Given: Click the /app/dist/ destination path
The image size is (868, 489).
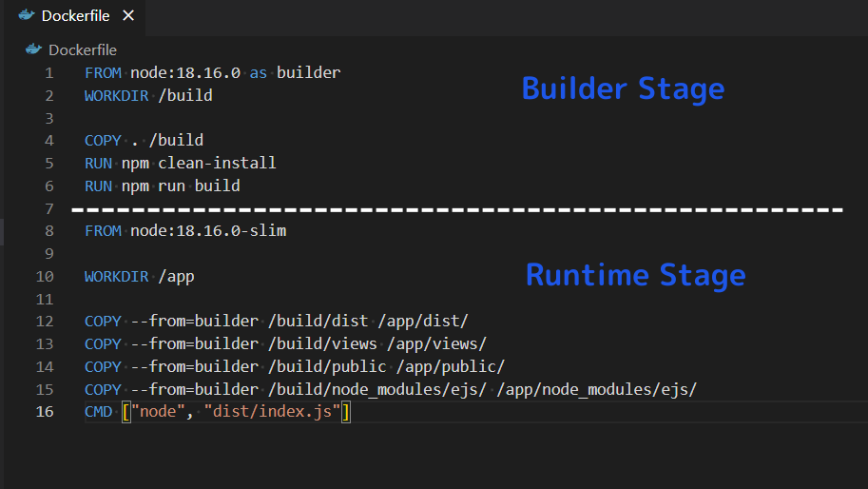Looking at the screenshot, I should [423, 322].
